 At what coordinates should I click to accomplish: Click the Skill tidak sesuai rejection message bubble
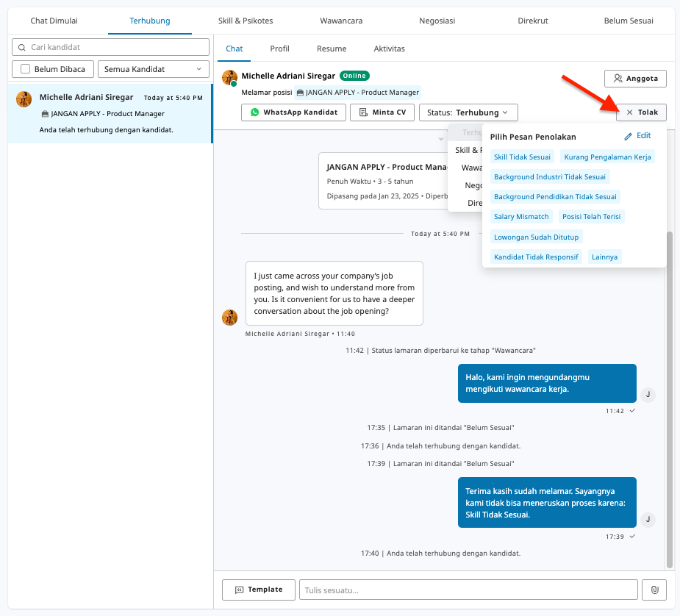pyautogui.click(x=547, y=502)
